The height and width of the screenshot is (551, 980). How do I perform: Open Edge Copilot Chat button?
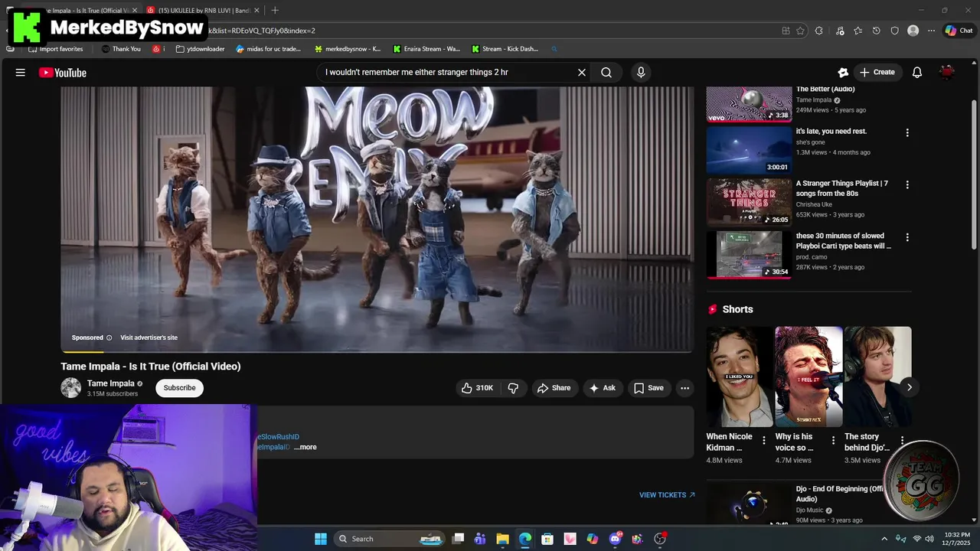[x=959, y=31]
